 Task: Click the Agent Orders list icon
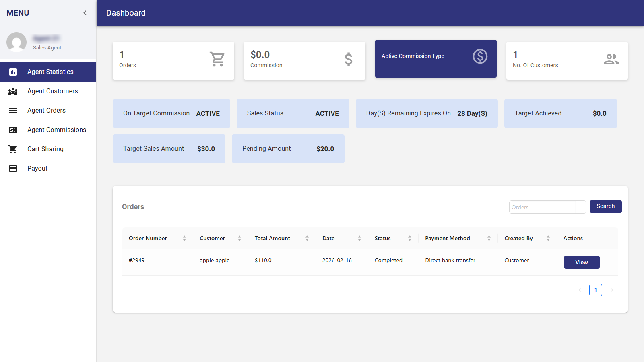coord(13,111)
